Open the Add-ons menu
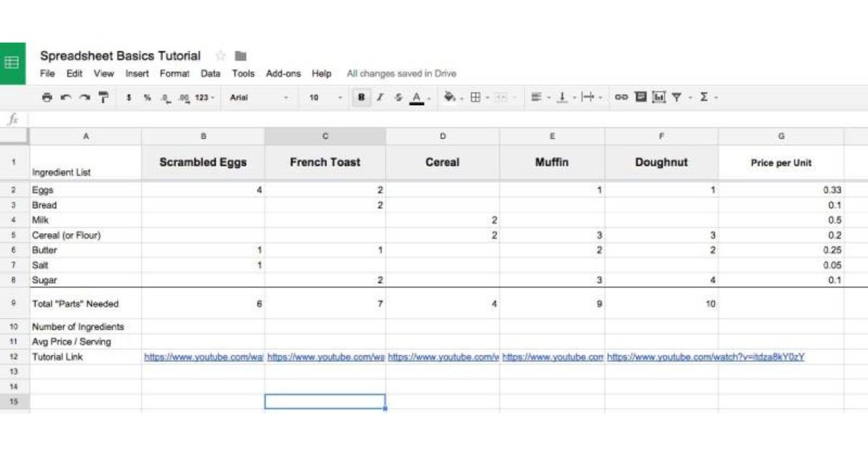Screen dimensions: 868x456 pos(283,74)
